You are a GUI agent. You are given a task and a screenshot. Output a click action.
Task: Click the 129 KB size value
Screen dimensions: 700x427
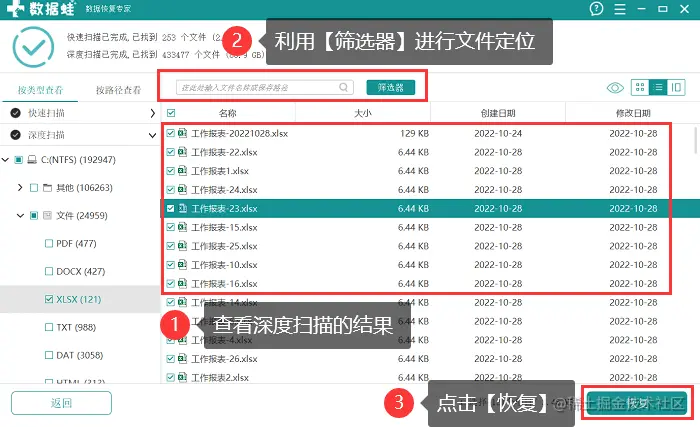coord(414,133)
